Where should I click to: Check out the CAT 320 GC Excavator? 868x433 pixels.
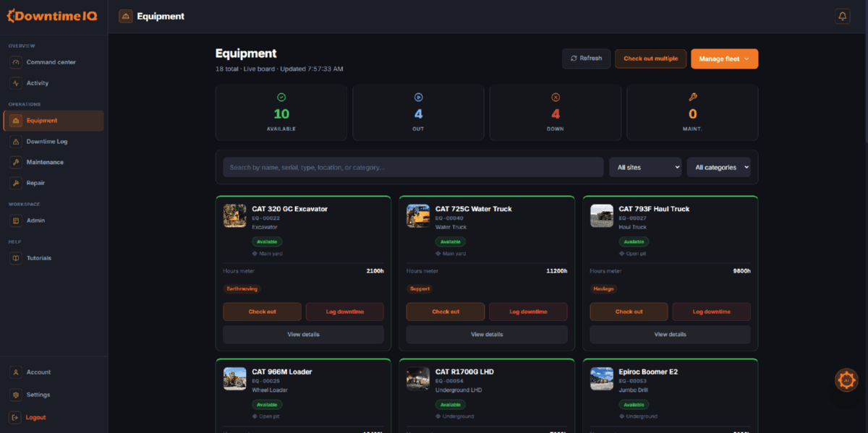click(x=262, y=312)
